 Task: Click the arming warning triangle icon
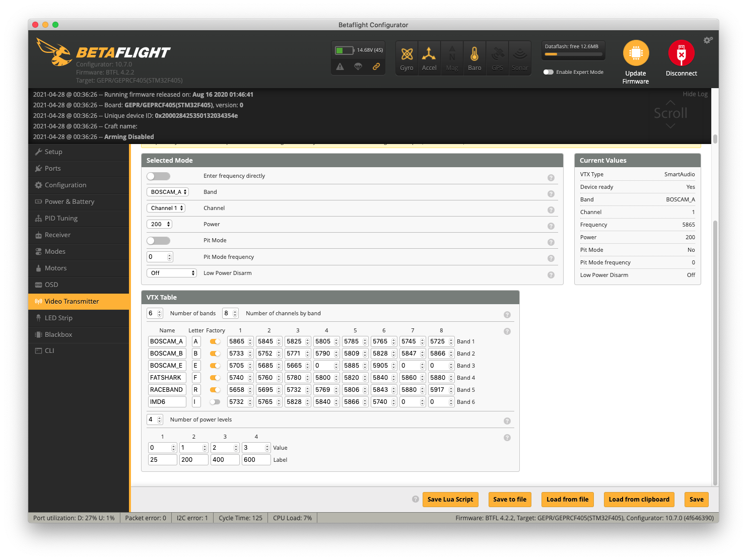tap(341, 66)
